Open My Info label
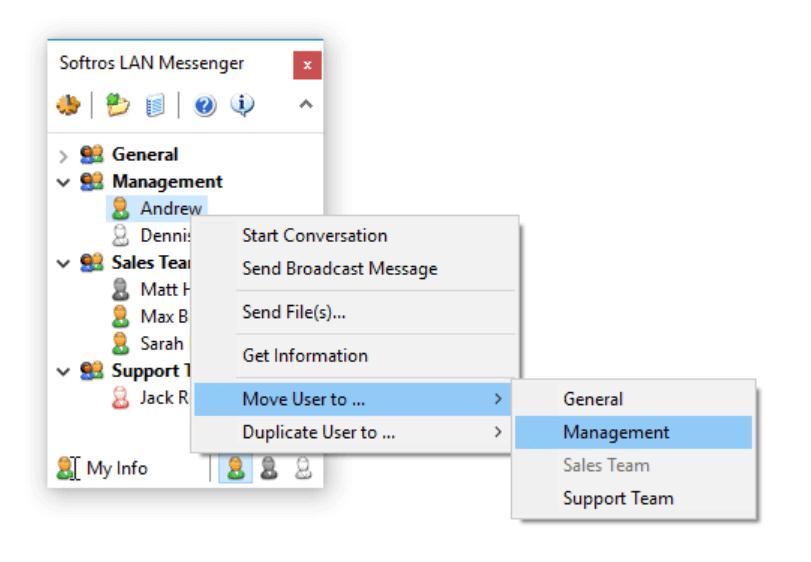The height and width of the screenshot is (562, 811). [117, 468]
